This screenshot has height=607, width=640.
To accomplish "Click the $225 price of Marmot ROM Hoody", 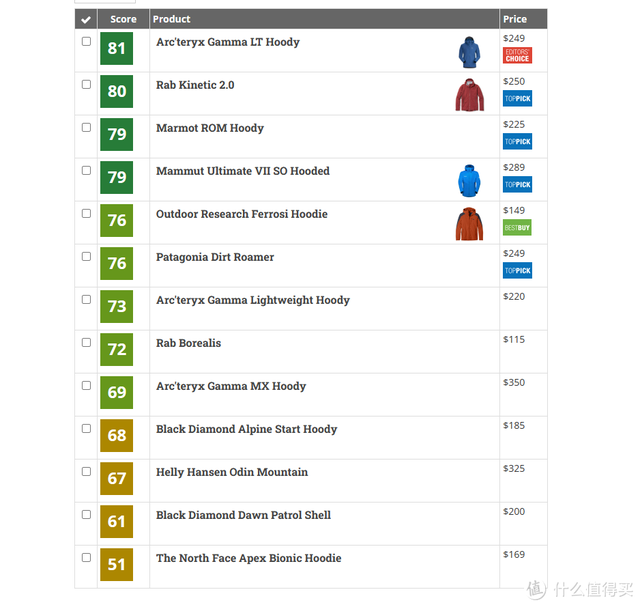I will (x=514, y=125).
